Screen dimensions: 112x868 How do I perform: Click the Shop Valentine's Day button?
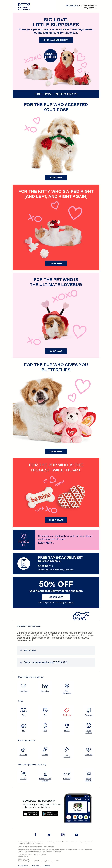click(56, 40)
